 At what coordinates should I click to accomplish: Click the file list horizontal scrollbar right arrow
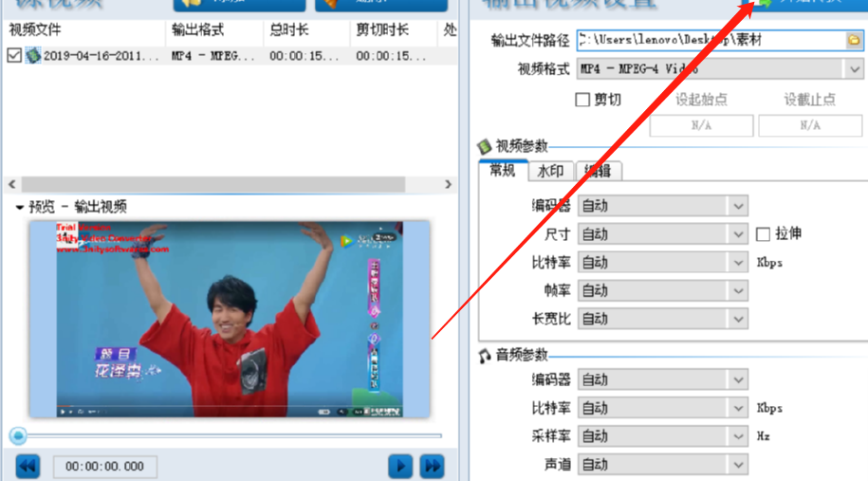(449, 184)
